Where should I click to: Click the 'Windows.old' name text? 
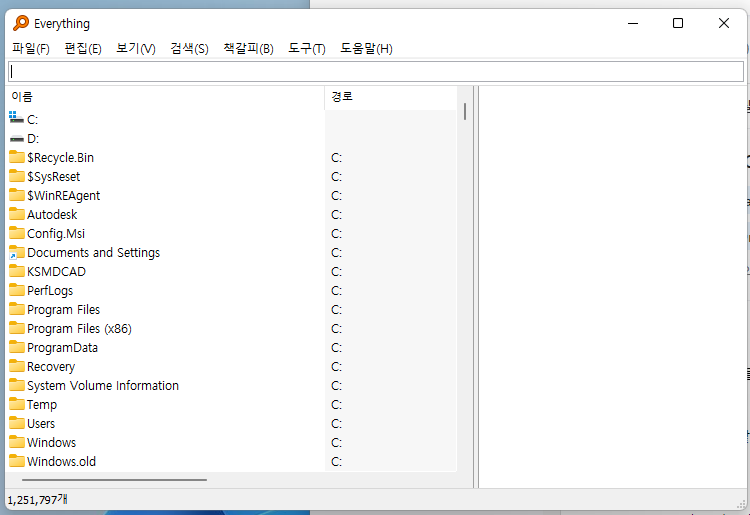pyautogui.click(x=61, y=461)
